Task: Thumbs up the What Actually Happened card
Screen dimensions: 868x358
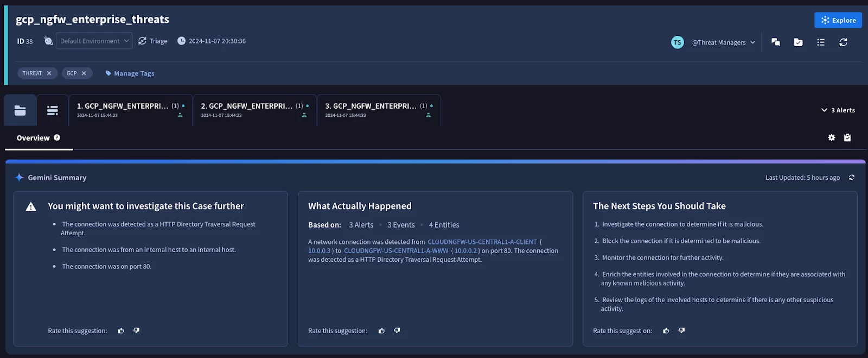Action: (x=381, y=330)
